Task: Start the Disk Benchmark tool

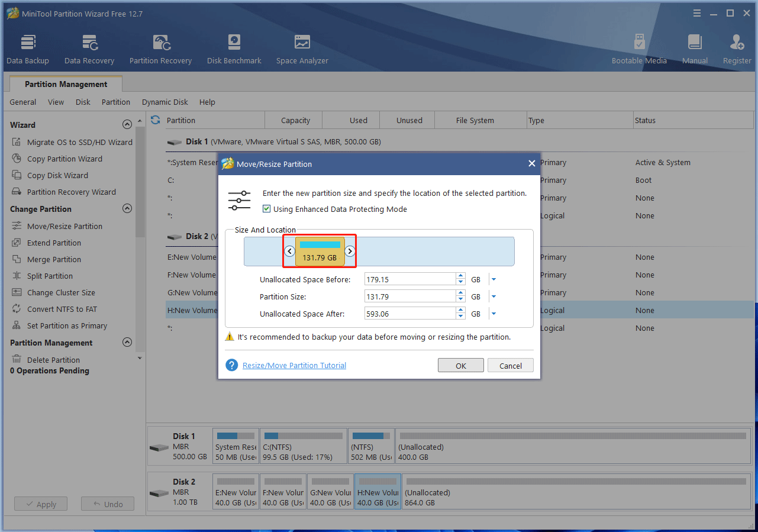Action: 234,50
